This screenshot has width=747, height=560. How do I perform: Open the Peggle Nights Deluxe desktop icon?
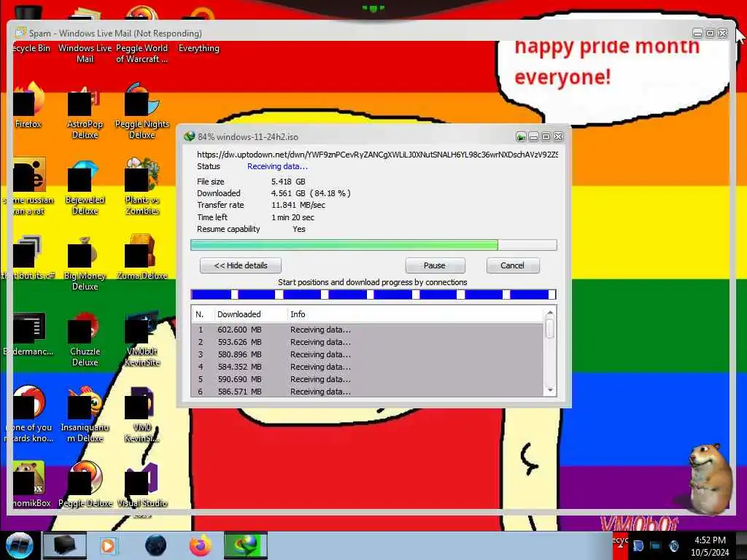[x=142, y=111]
